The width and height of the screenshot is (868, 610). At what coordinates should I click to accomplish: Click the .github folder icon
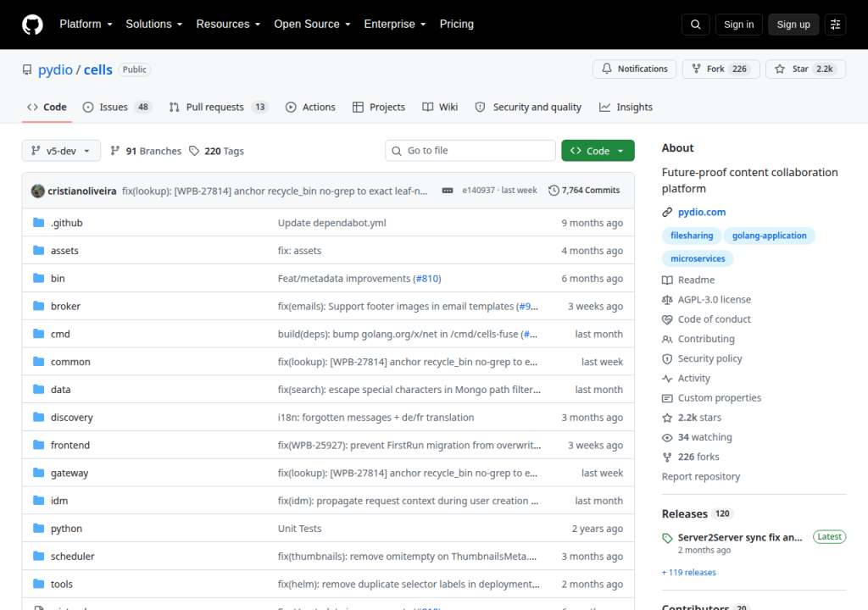click(x=38, y=223)
